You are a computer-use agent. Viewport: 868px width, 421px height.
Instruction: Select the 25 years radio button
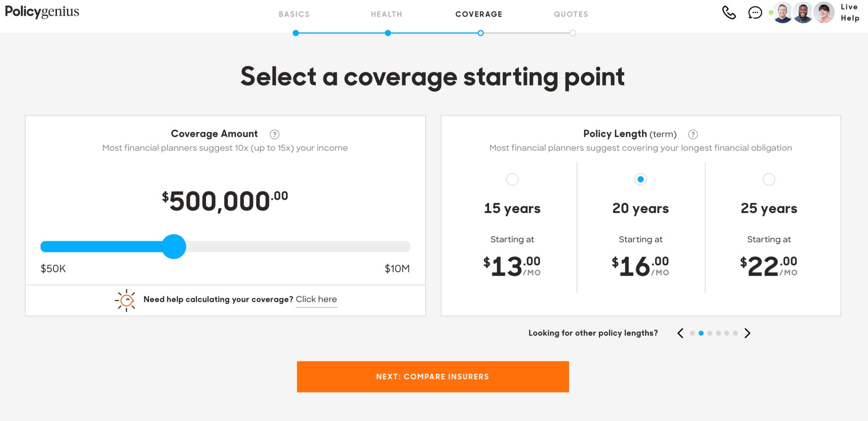point(769,180)
